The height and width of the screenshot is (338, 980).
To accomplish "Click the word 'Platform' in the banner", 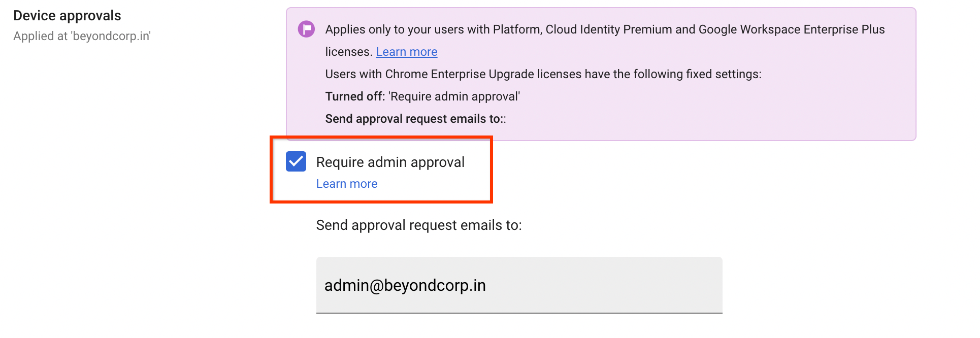I will pos(516,29).
